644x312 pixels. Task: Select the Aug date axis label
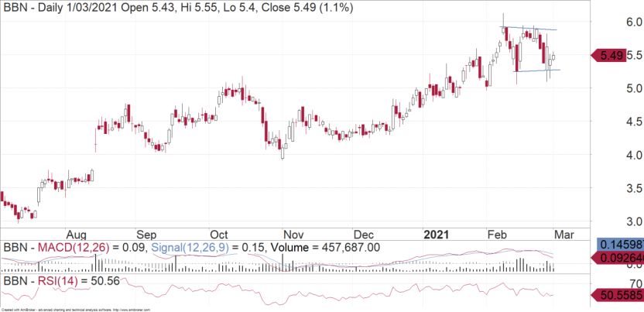[77, 235]
